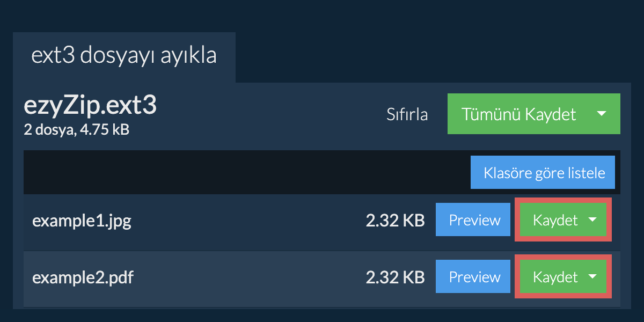The width and height of the screenshot is (644, 322).
Task: Save example1.jpg with its Kaydet button
Action: click(x=555, y=220)
